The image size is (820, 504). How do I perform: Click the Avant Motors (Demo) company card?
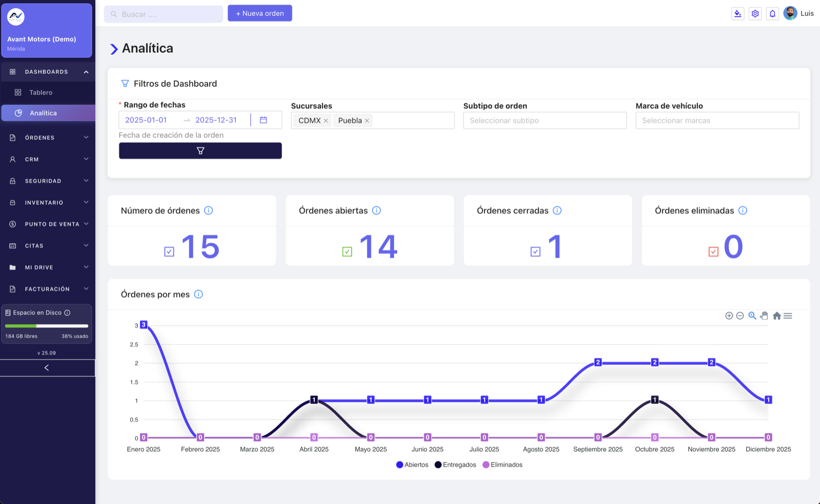(x=47, y=30)
